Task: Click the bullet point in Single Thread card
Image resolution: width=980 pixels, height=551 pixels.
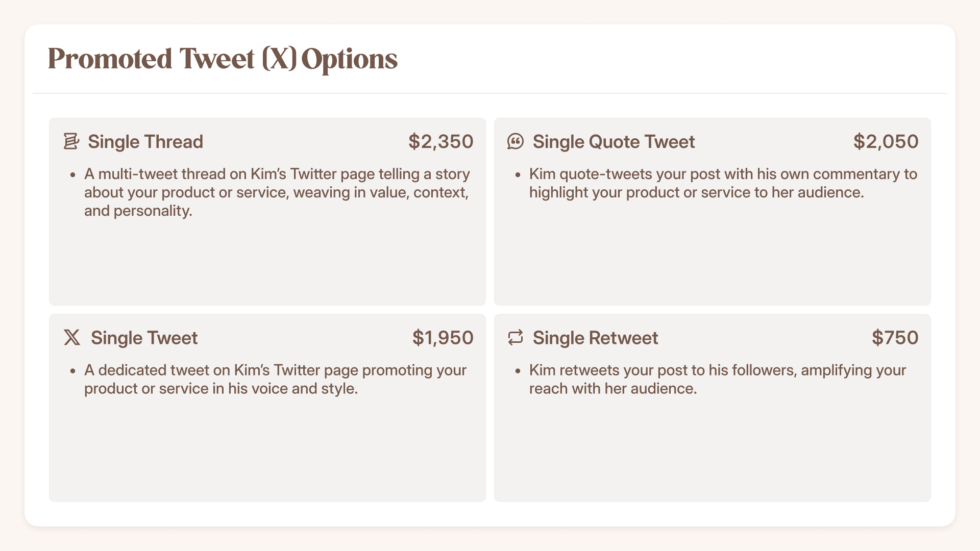Action: click(x=73, y=175)
